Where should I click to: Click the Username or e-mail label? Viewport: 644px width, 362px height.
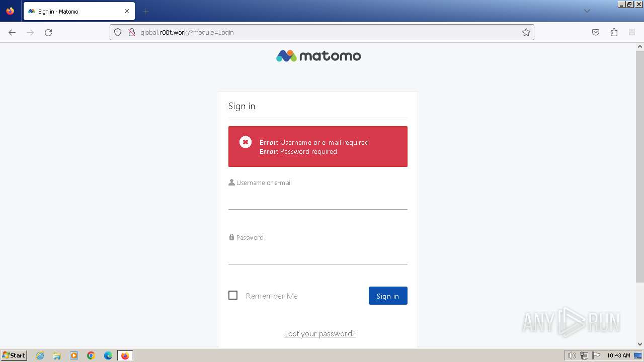[264, 183]
